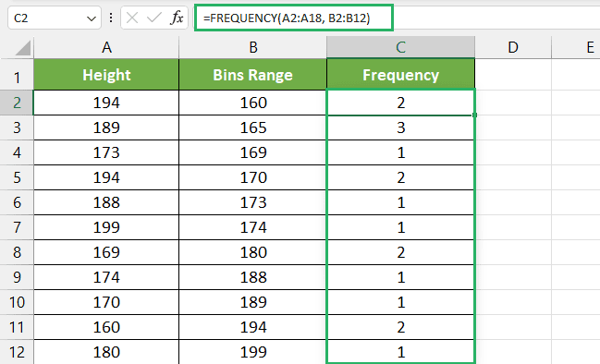
Task: Select column C header
Action: click(x=400, y=47)
